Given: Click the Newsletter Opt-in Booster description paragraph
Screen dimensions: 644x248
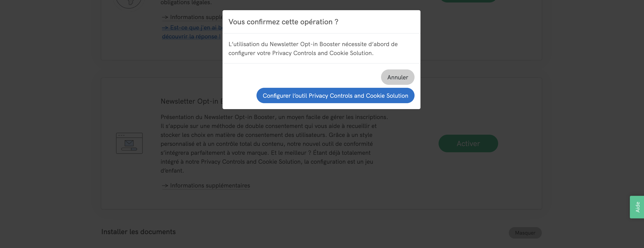Looking at the screenshot, I should pyautogui.click(x=274, y=144).
